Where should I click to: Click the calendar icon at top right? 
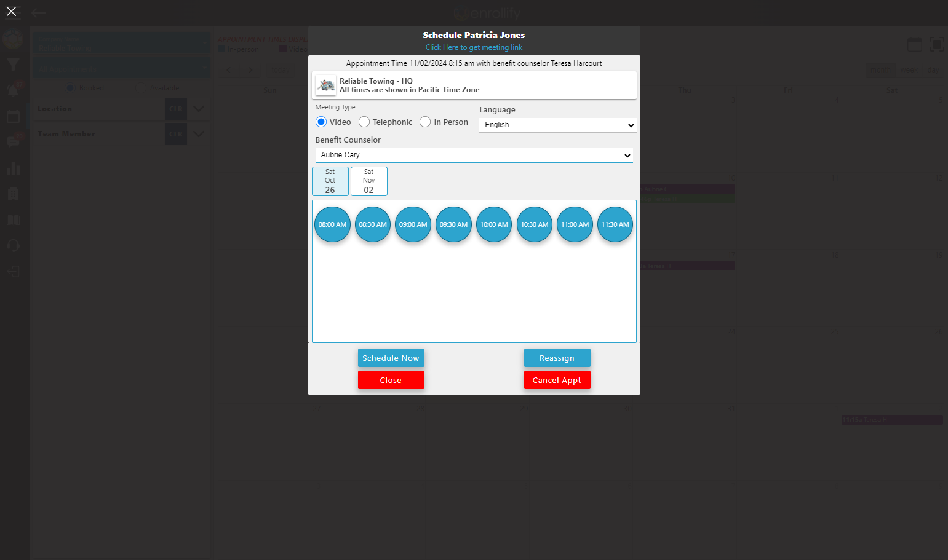click(x=915, y=44)
